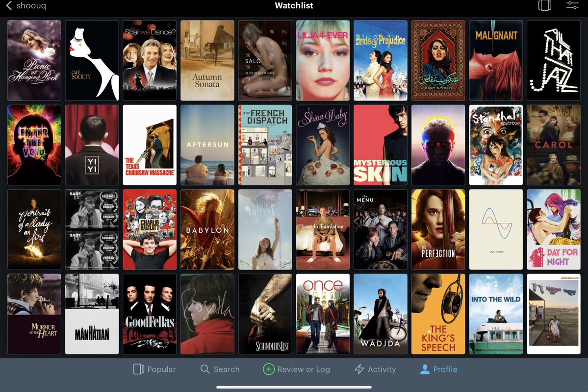Open The Menu poster
The image size is (588, 392).
381,229
